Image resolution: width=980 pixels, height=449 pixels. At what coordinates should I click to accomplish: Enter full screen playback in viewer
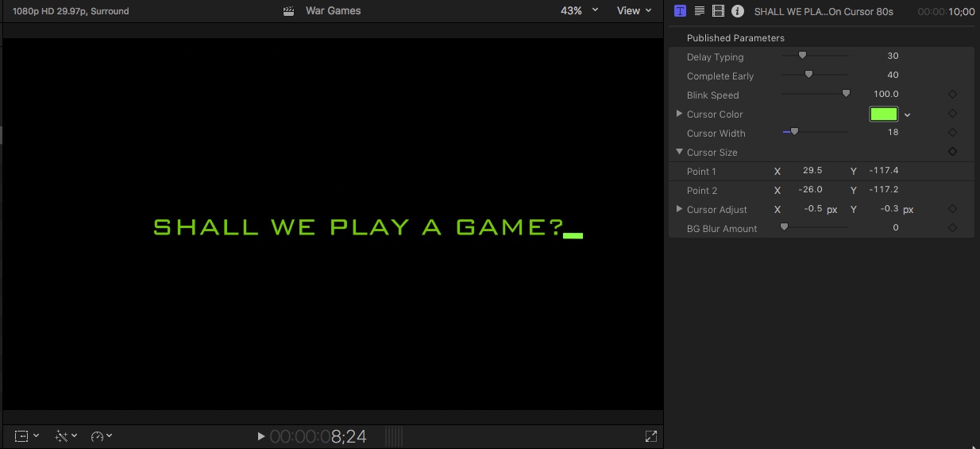pyautogui.click(x=651, y=436)
